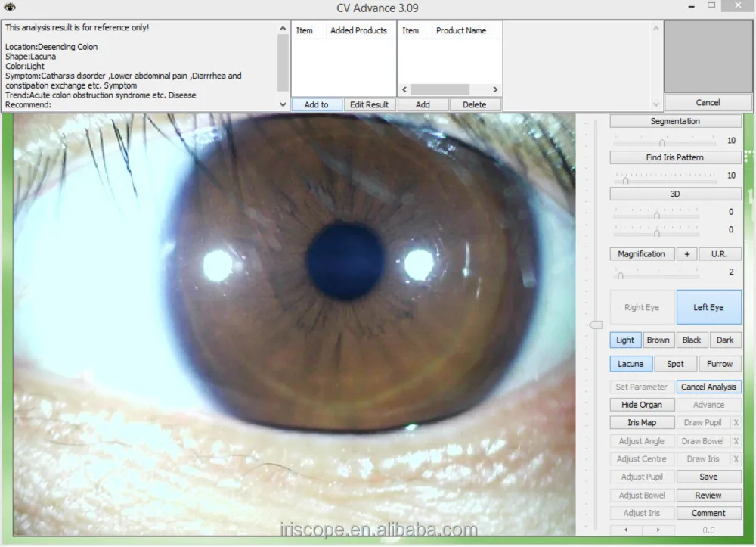Click the left arrow at panel bottom
This screenshot has width=756, height=547.
625,530
